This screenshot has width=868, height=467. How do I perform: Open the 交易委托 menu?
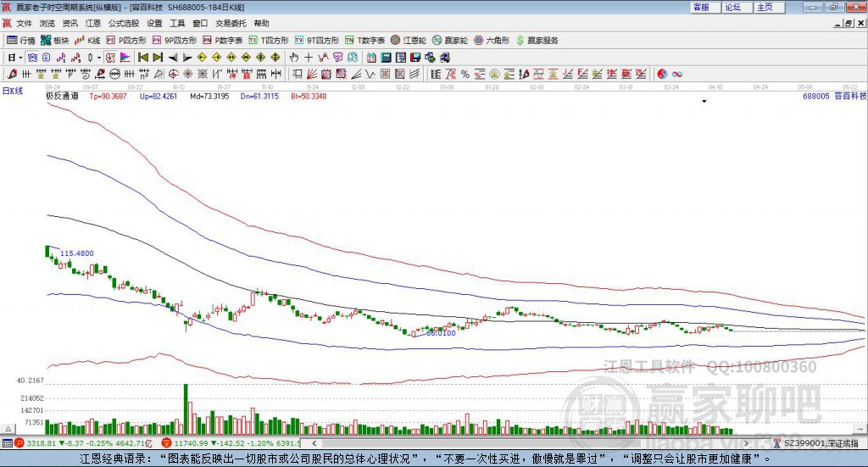tap(231, 23)
